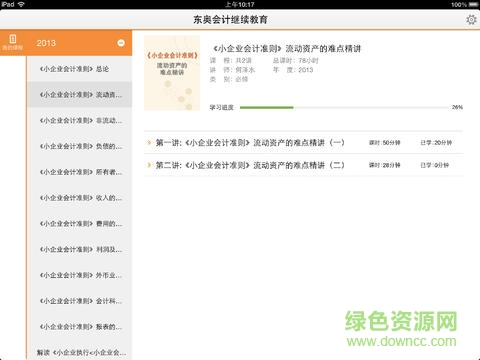Click 已学:0分钟 in second lesson
The height and width of the screenshot is (360, 480).
[434, 165]
